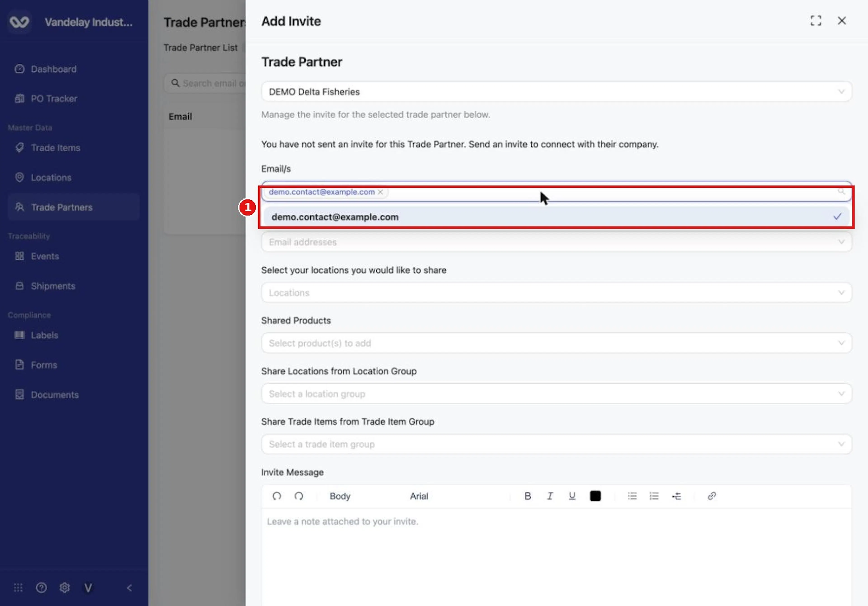This screenshot has height=606, width=868.
Task: Expand the Add Invite panel fullscreen
Action: pyautogui.click(x=816, y=20)
